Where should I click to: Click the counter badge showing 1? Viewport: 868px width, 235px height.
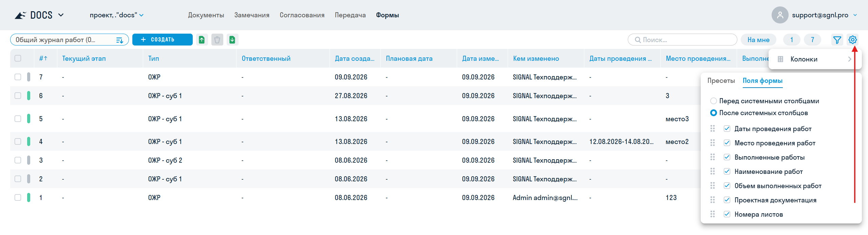[x=792, y=40]
